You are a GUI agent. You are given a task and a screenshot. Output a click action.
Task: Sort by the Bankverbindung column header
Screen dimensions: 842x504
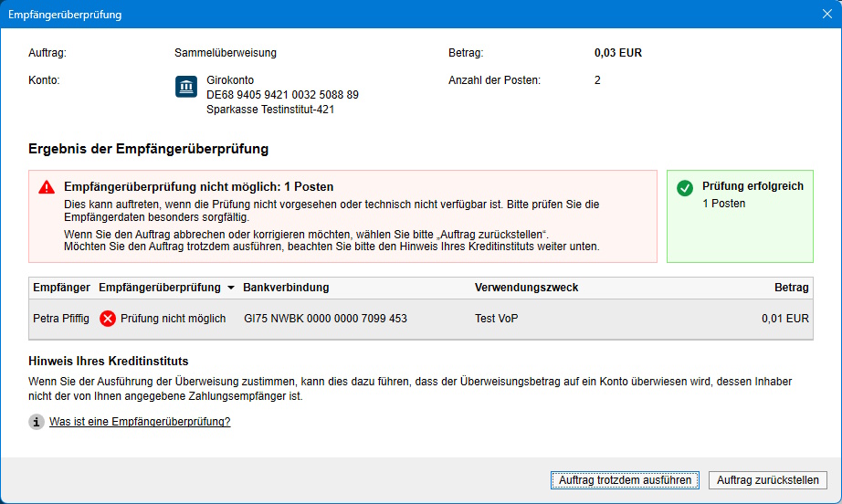tap(286, 288)
